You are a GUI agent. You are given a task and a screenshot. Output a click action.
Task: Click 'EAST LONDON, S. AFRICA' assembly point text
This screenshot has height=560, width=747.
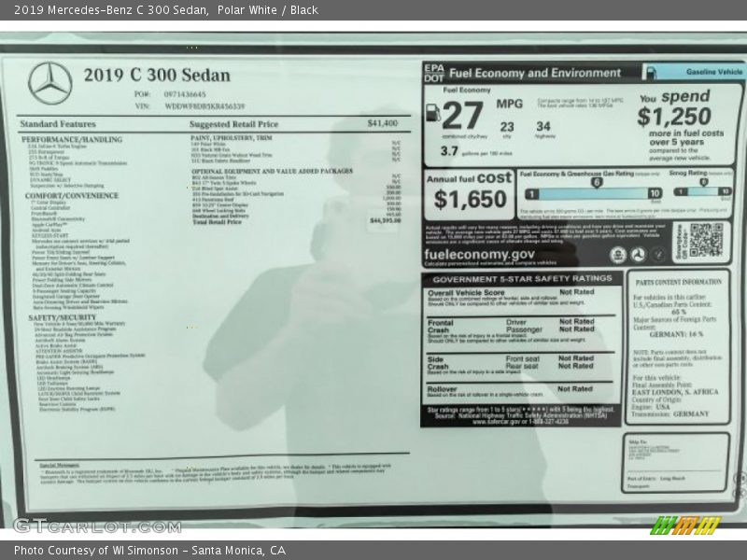click(x=674, y=392)
